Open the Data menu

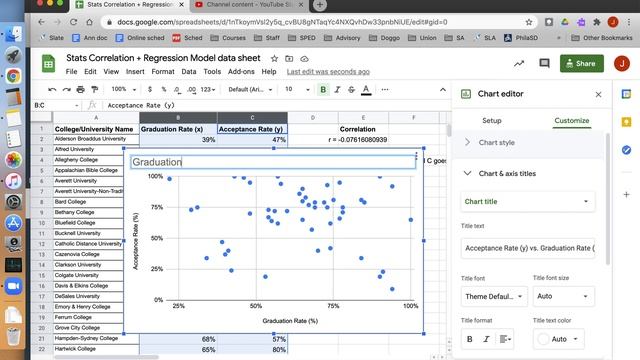(189, 71)
